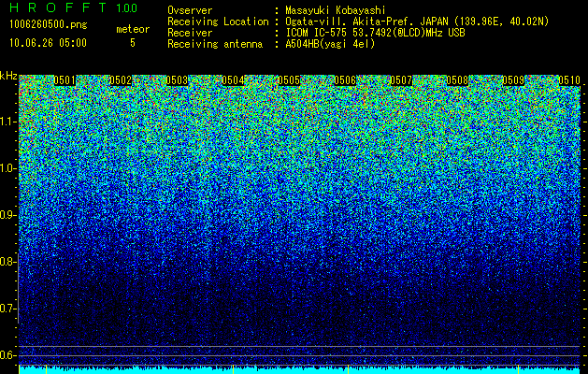Click the 0504 time marker label
This screenshot has height=374, width=588.
pos(233,80)
